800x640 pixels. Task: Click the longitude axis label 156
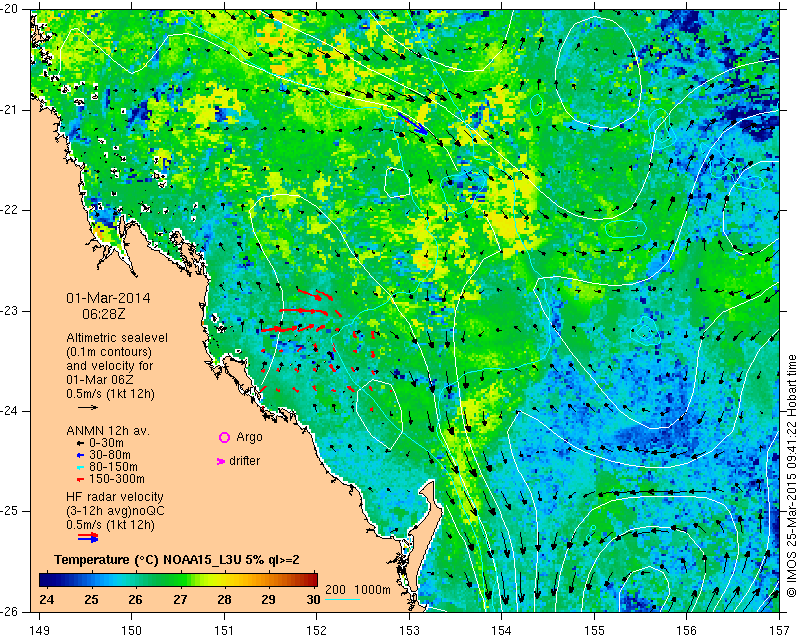(687, 631)
